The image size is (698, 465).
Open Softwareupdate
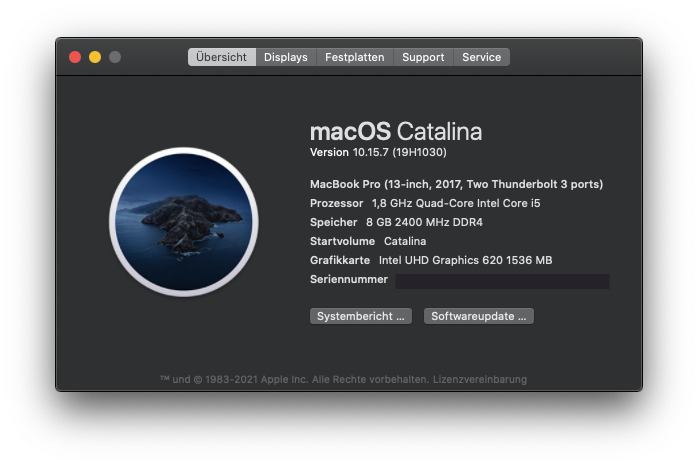point(479,316)
